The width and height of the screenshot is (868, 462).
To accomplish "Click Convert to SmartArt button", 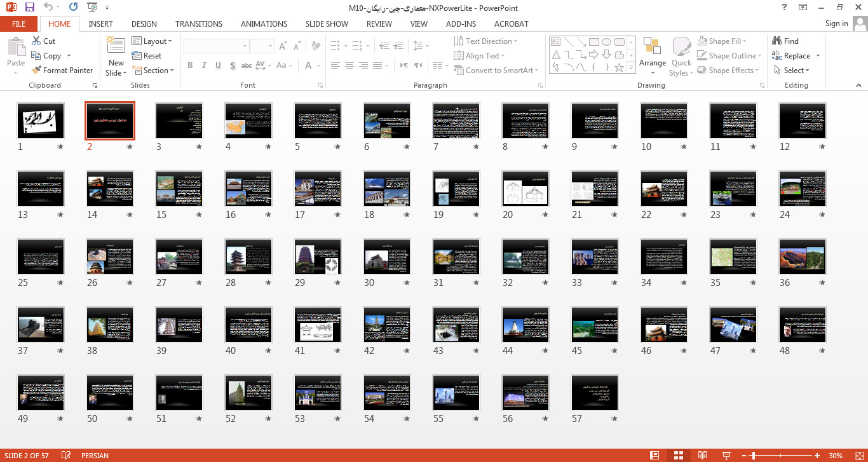I will 496,70.
